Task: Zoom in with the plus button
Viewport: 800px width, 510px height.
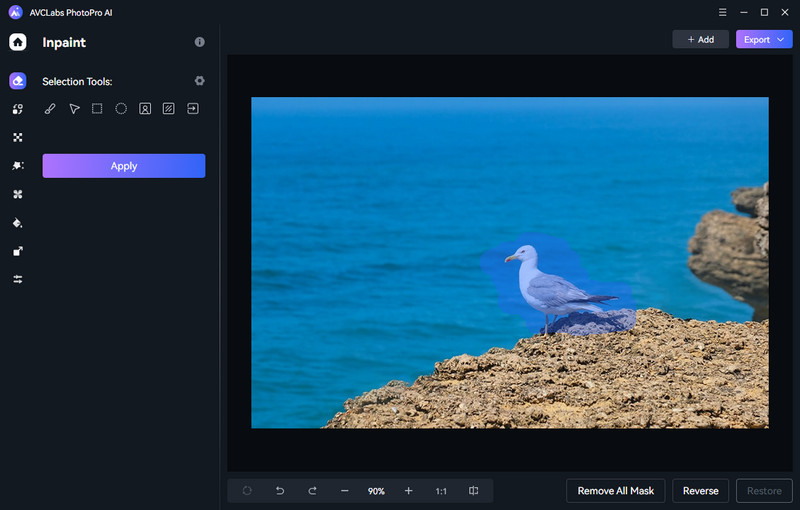Action: point(409,491)
